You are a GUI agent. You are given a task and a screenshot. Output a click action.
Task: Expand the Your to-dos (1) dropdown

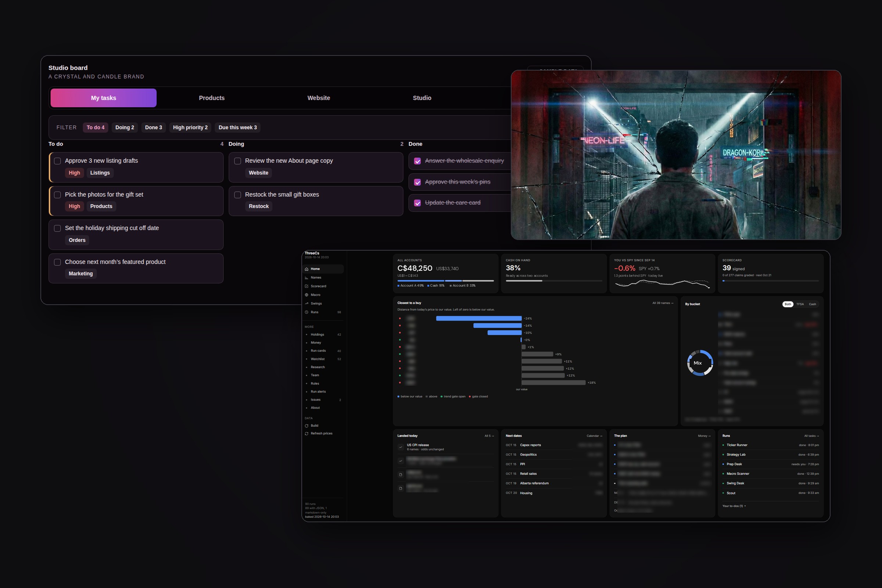734,506
